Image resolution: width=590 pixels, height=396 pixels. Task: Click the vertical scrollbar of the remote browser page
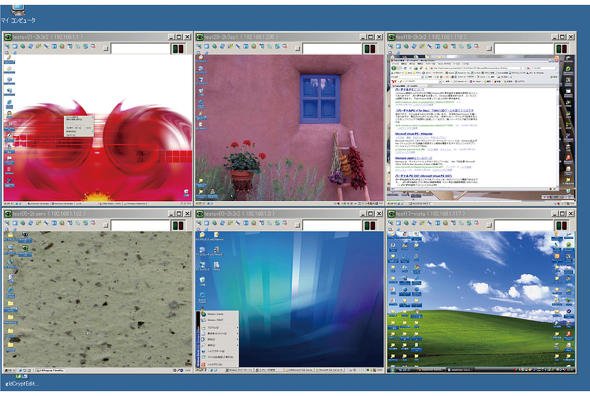(x=558, y=137)
